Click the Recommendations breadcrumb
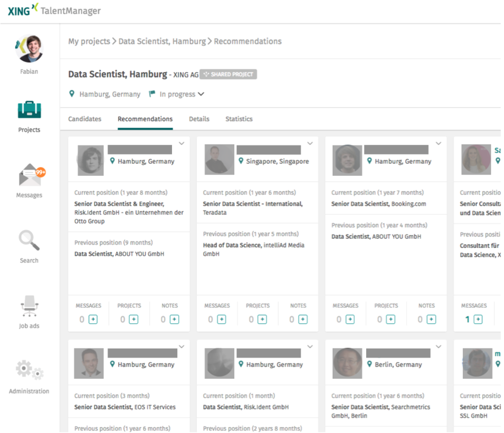Viewport: 504px width, 433px height. pyautogui.click(x=248, y=41)
